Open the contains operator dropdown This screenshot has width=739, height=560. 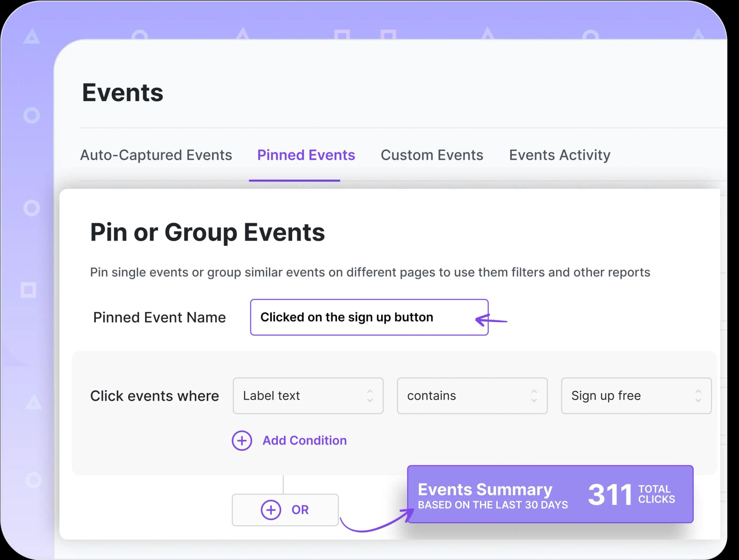point(472,396)
